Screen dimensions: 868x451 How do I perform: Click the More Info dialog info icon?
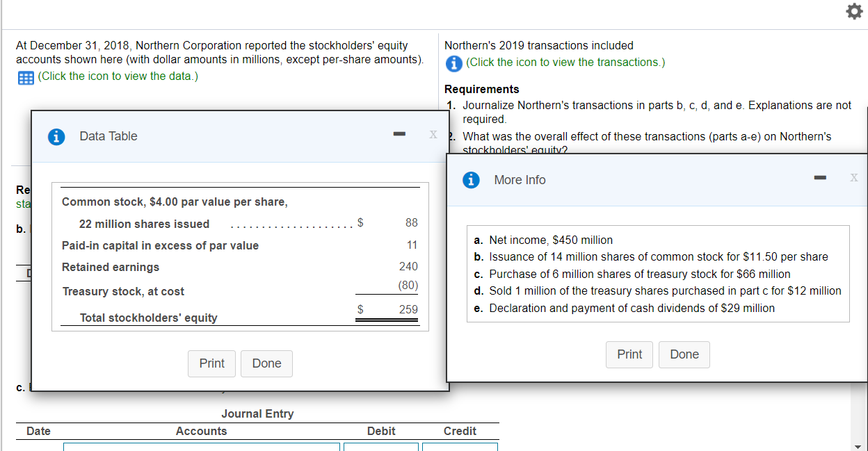click(x=472, y=180)
